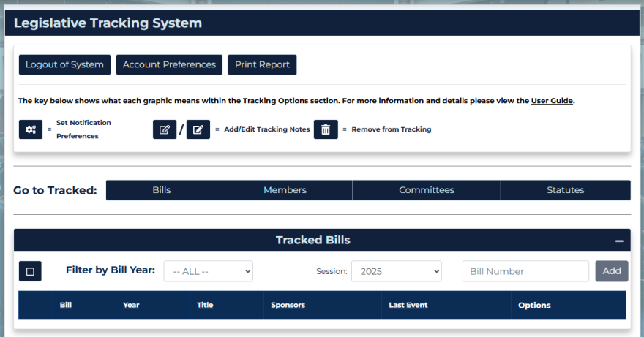Screen dimensions: 644x337
Task: Click the outlined Add Tracking Notes icon
Action: tap(165, 129)
